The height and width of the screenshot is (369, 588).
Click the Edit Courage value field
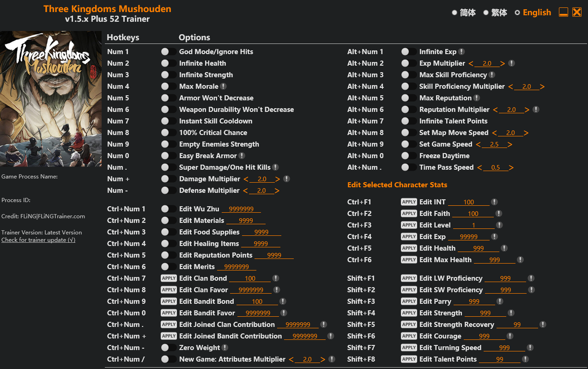(484, 336)
